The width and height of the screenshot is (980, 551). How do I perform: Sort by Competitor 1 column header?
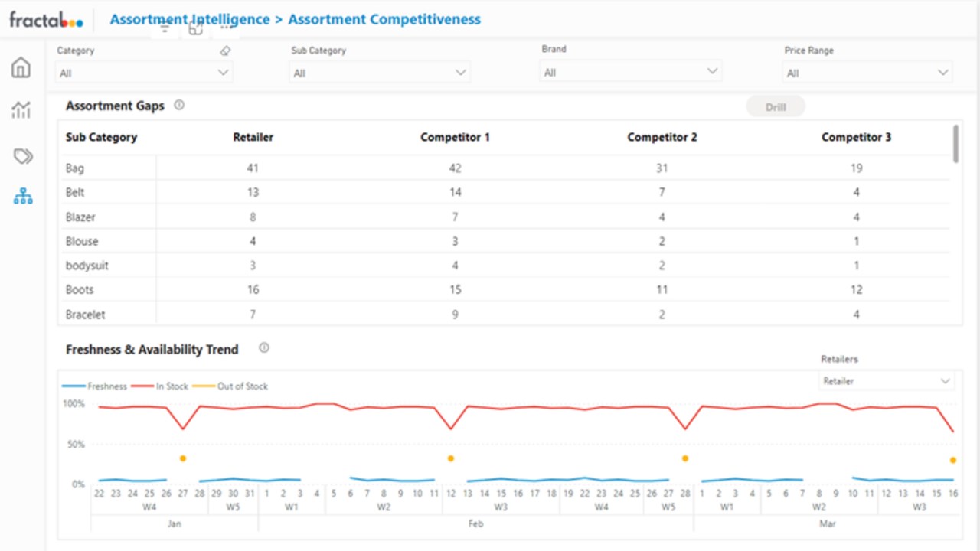[x=455, y=138]
